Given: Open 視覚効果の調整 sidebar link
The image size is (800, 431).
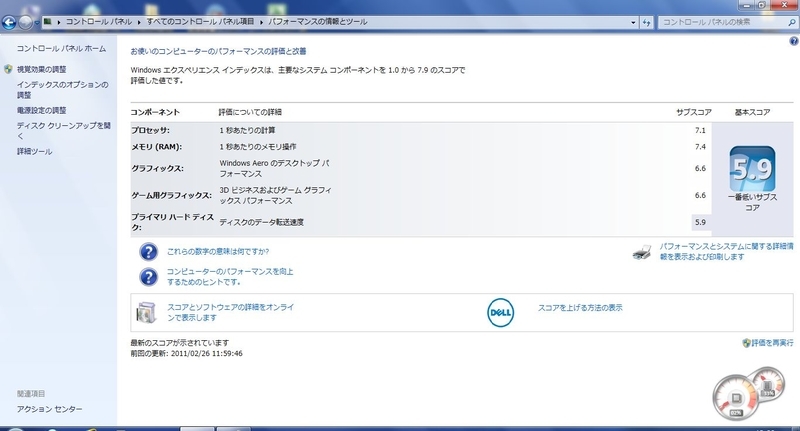Looking at the screenshot, I should click(x=42, y=69).
